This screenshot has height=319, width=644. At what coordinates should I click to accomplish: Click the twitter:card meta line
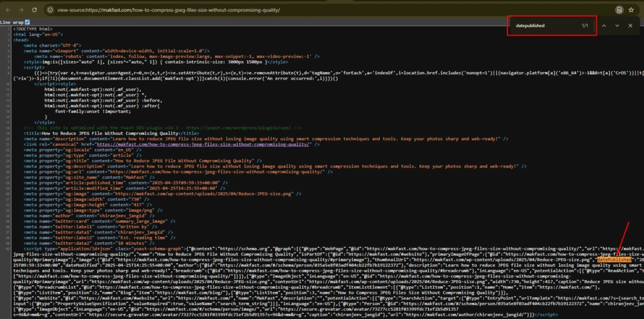[x=100, y=221]
